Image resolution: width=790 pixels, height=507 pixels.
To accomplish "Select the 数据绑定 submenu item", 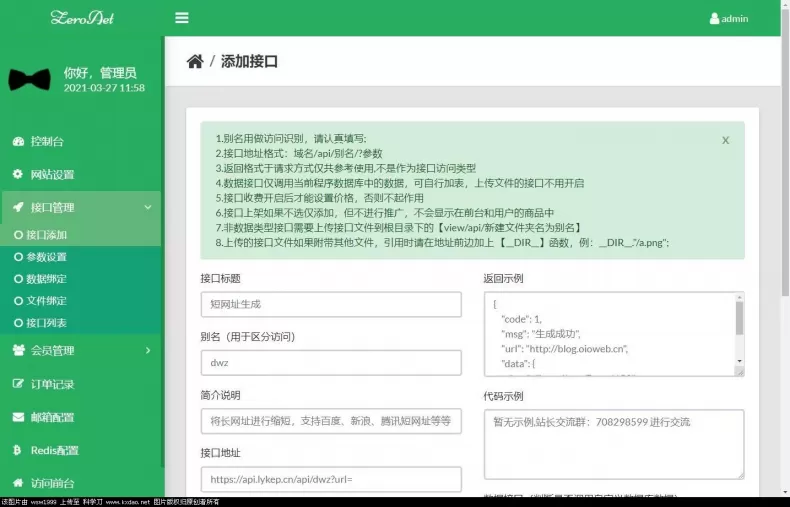I will (x=40, y=279).
